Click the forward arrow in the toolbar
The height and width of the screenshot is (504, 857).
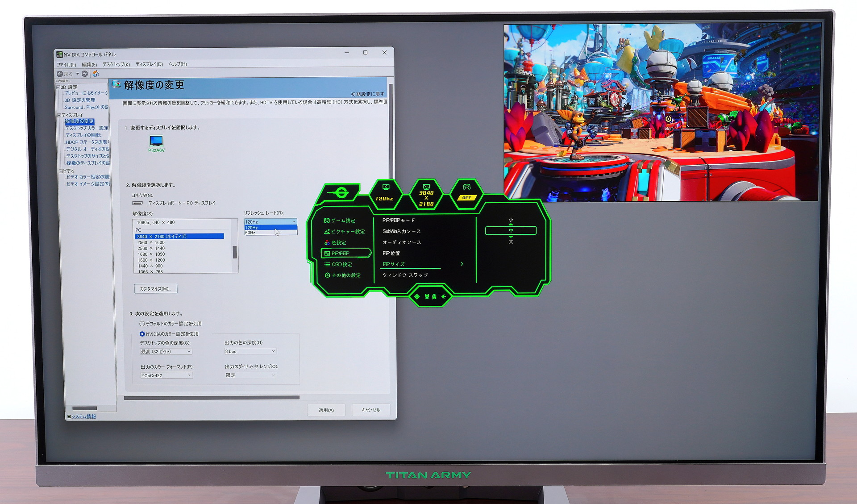[x=85, y=74]
